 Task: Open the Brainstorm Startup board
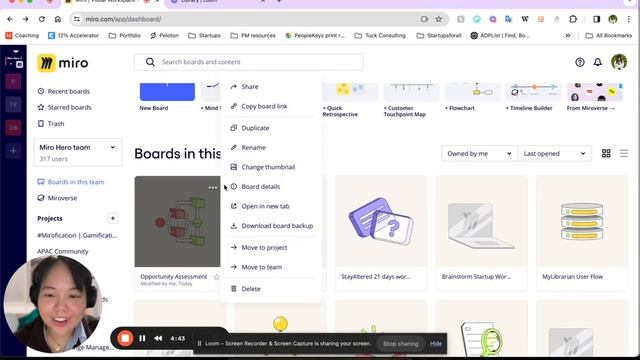coord(482,233)
